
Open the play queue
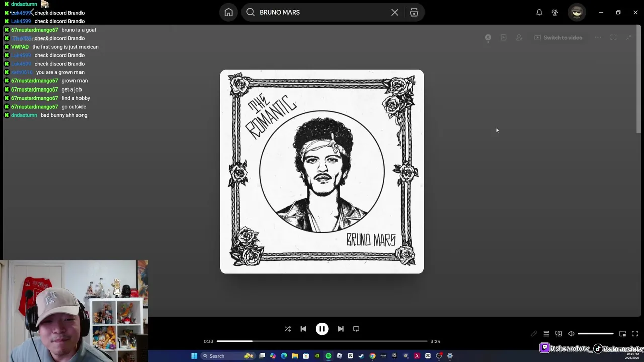[546, 334]
